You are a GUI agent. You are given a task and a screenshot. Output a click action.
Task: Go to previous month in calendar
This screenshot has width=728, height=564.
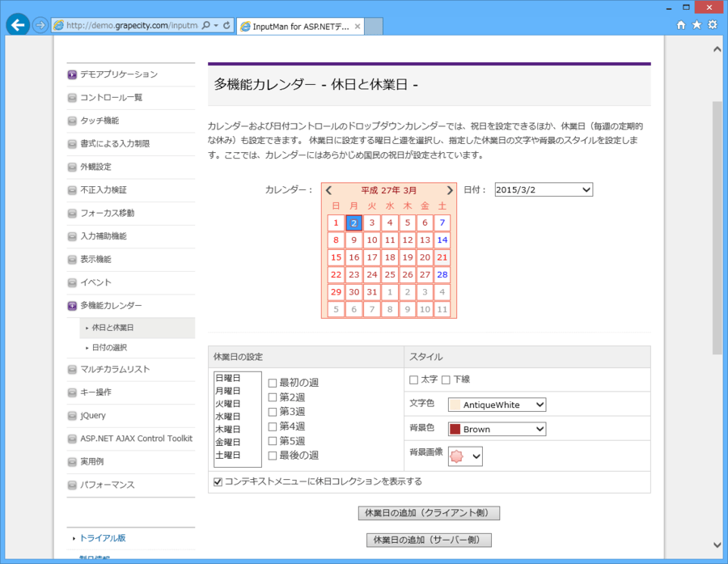(x=328, y=190)
